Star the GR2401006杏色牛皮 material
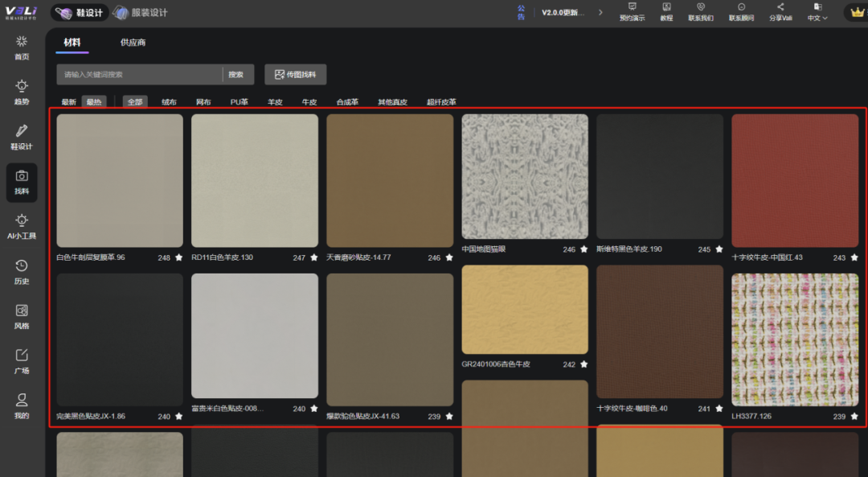The height and width of the screenshot is (477, 868). pos(584,364)
